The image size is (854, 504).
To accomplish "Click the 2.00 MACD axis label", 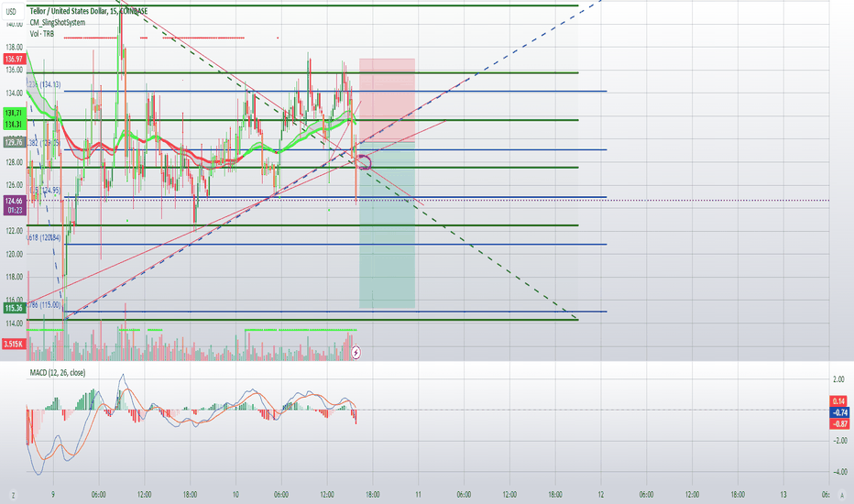I will click(x=839, y=379).
